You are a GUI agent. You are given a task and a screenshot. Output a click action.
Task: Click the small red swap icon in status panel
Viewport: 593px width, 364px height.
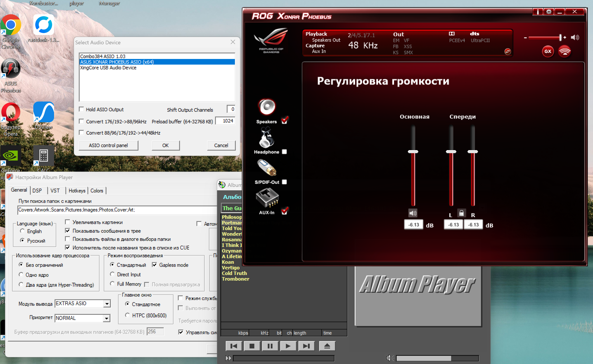(x=507, y=51)
